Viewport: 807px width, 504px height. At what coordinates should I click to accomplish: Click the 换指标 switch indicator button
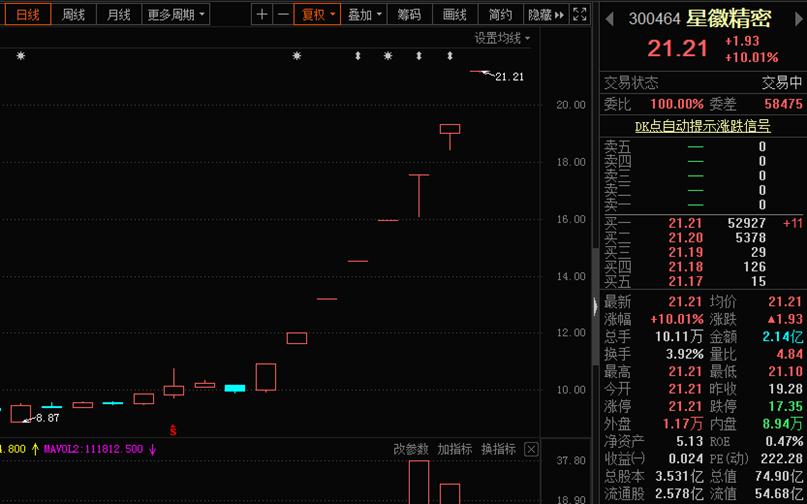(x=498, y=449)
